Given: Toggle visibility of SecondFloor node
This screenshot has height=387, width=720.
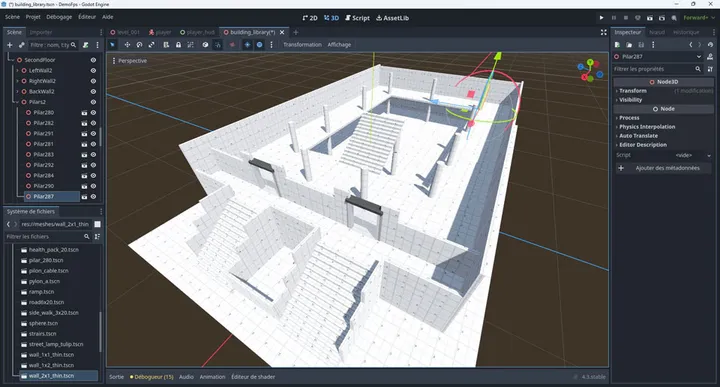Looking at the screenshot, I should (93, 60).
